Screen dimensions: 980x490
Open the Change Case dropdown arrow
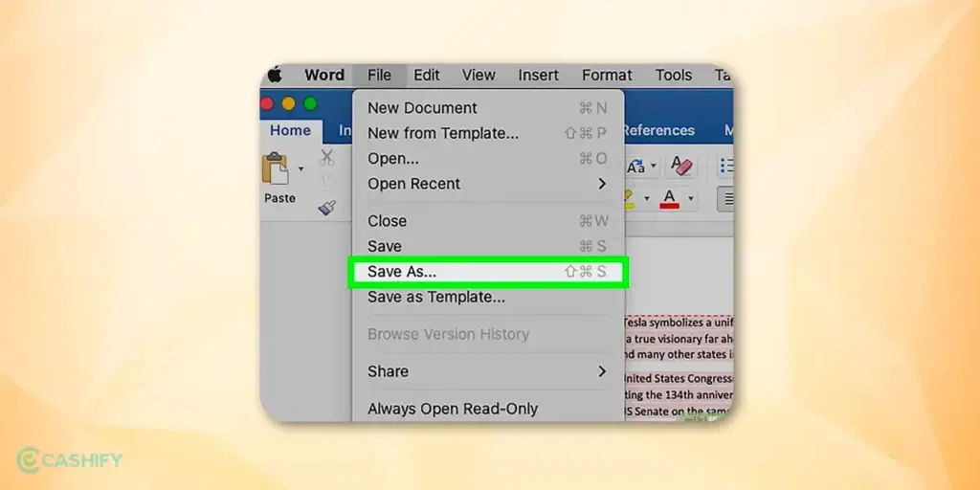[653, 167]
